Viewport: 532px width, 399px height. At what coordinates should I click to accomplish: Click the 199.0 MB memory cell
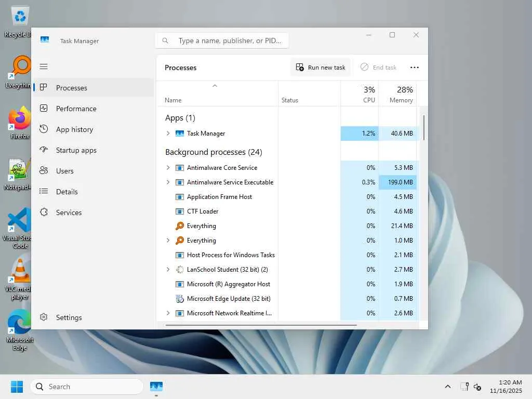(397, 182)
